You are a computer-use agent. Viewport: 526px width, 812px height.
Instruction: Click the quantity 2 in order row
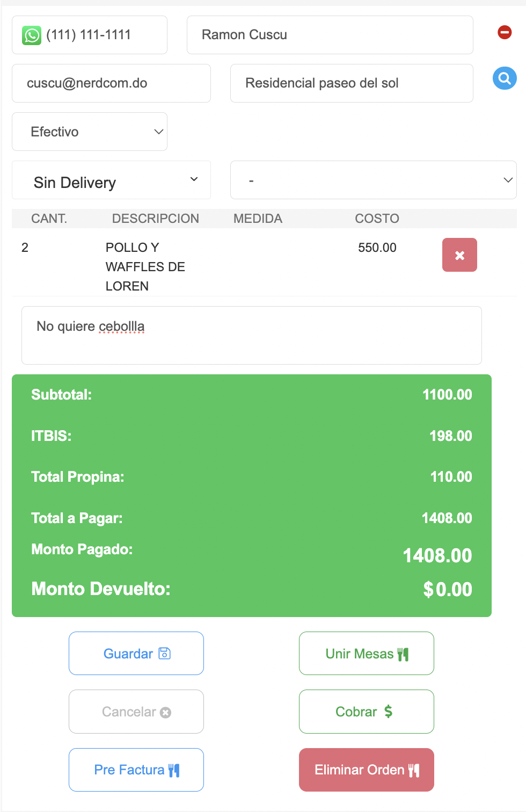pyautogui.click(x=25, y=248)
